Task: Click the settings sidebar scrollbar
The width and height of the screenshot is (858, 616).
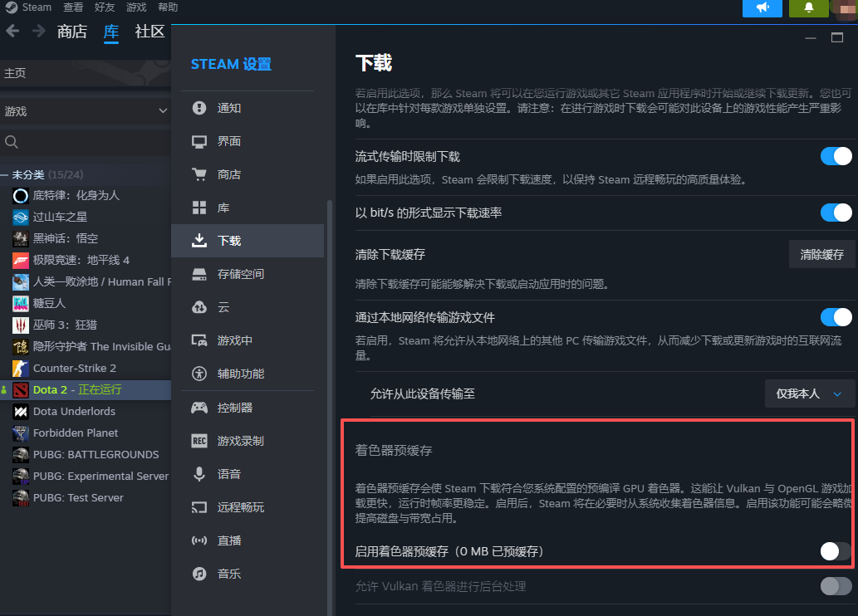Action: [x=330, y=408]
